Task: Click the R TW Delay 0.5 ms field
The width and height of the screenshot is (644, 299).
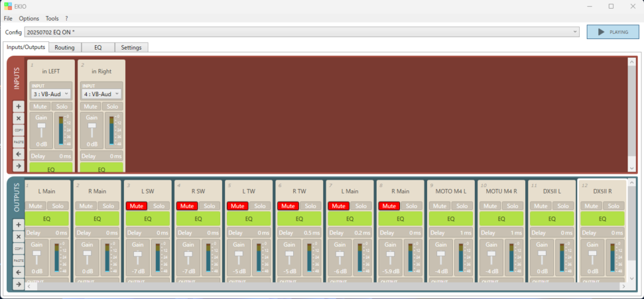Action: 299,233
